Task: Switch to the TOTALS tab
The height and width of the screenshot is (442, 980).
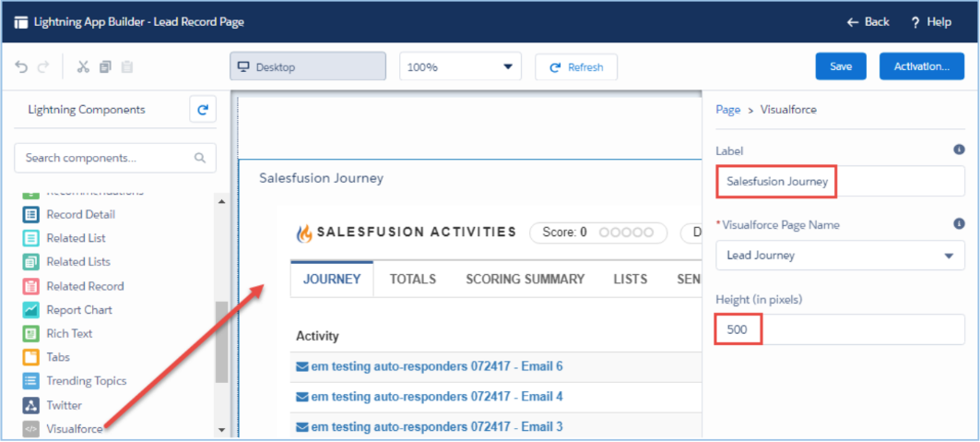Action: pos(412,279)
